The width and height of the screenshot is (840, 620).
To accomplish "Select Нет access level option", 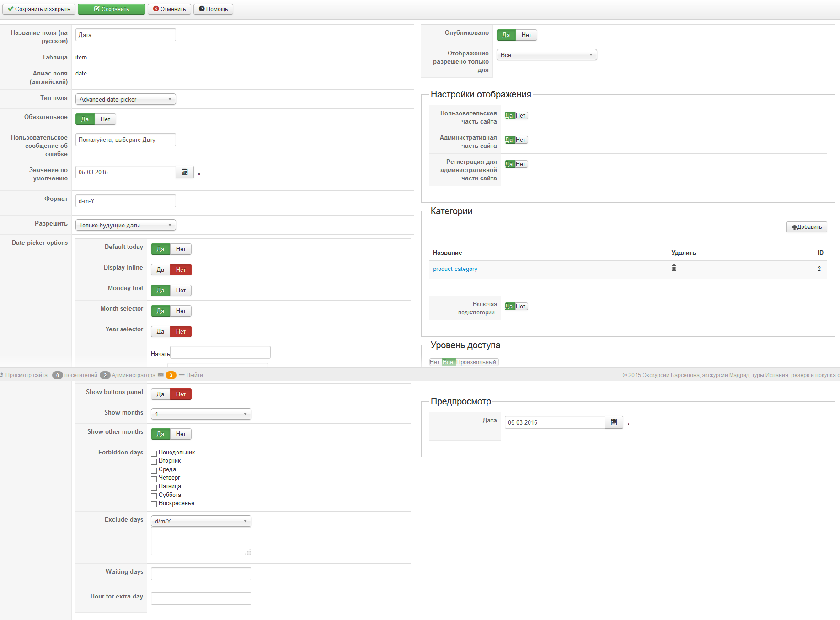I will (435, 362).
